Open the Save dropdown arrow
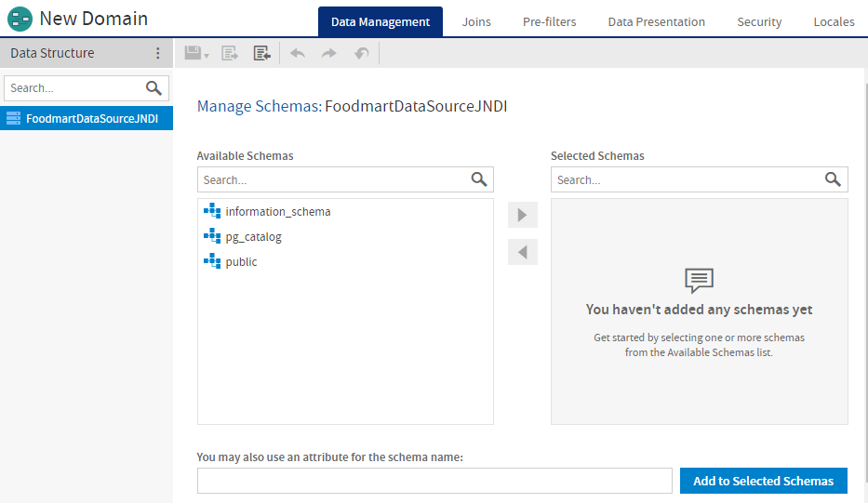This screenshot has width=868, height=503. click(207, 56)
